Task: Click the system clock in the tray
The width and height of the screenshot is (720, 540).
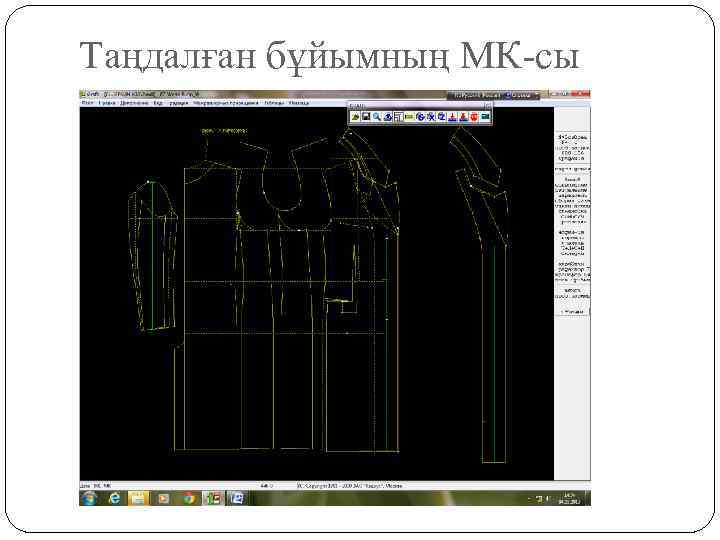Action: point(569,498)
